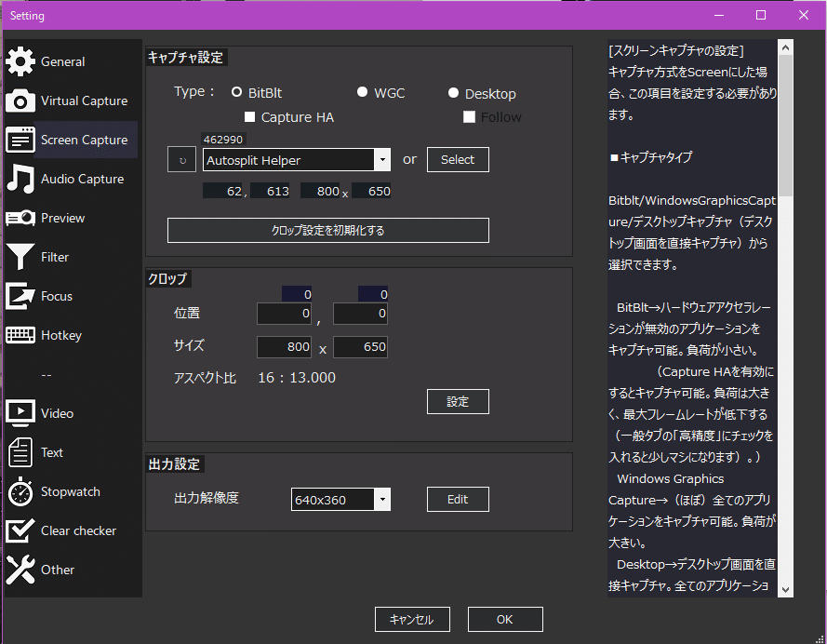The height and width of the screenshot is (644, 827).
Task: Refresh the window list with the reload button
Action: point(181,159)
